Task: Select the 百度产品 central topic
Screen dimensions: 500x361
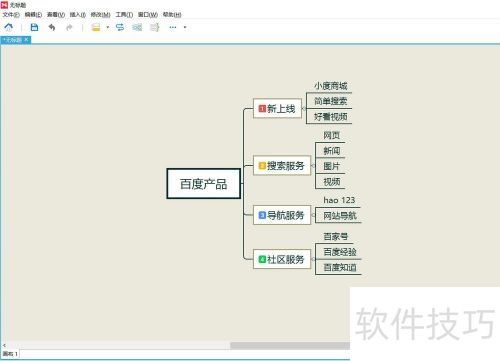Action: tap(204, 184)
